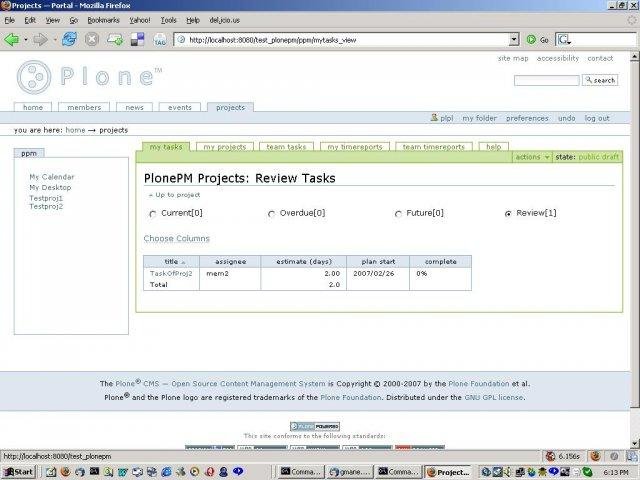Screen dimensions: 640x480
Task: Switch to the team timereports tab
Action: [x=434, y=147]
